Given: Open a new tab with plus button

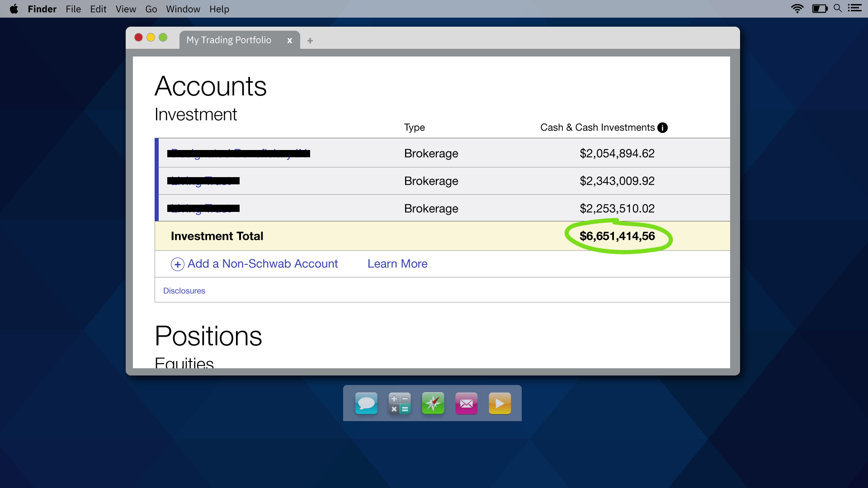Looking at the screenshot, I should point(310,41).
